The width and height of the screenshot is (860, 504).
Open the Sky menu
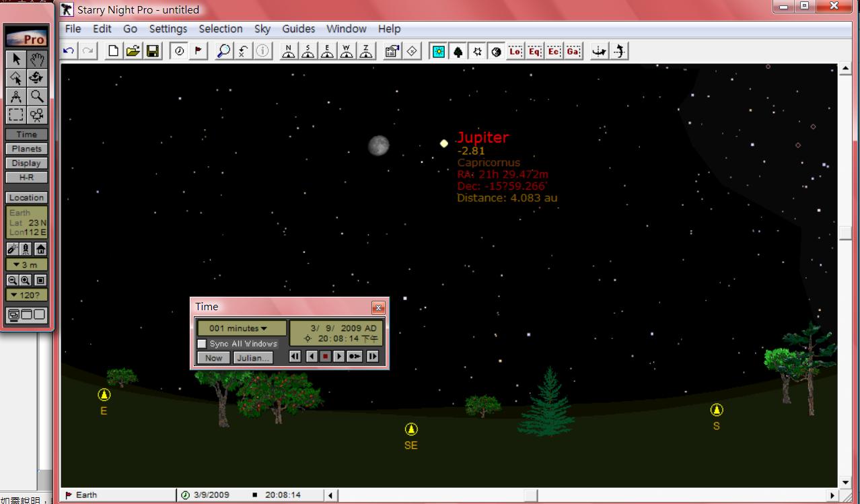[x=262, y=29]
